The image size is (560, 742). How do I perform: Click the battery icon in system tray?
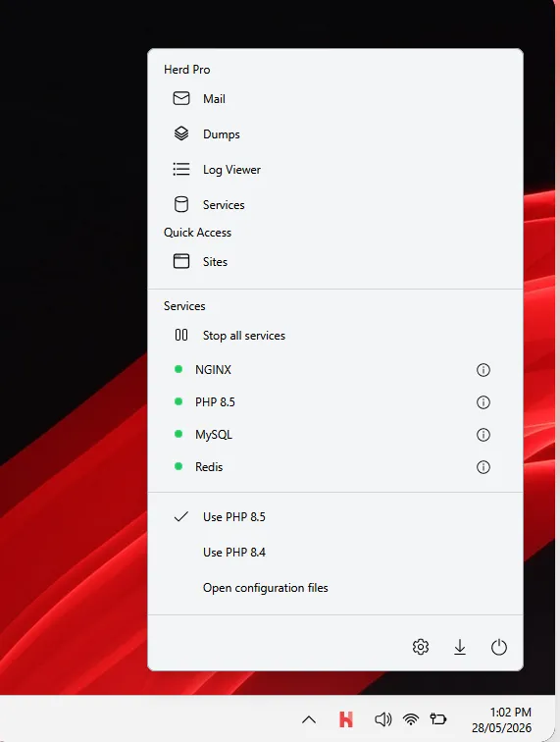point(438,719)
